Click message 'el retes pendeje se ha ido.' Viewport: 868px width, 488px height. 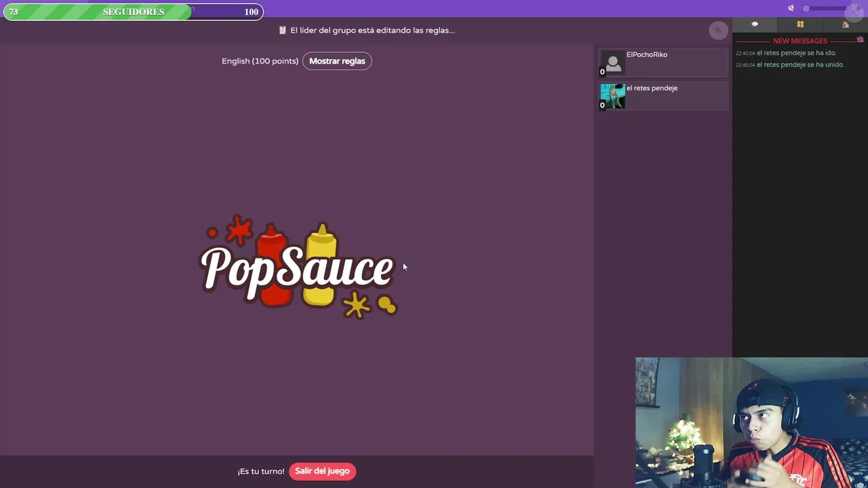coord(797,53)
